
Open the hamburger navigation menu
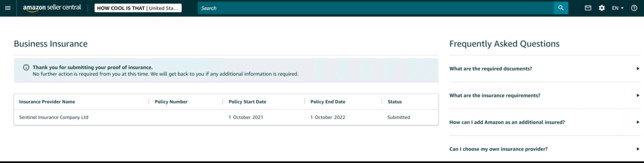click(x=8, y=8)
